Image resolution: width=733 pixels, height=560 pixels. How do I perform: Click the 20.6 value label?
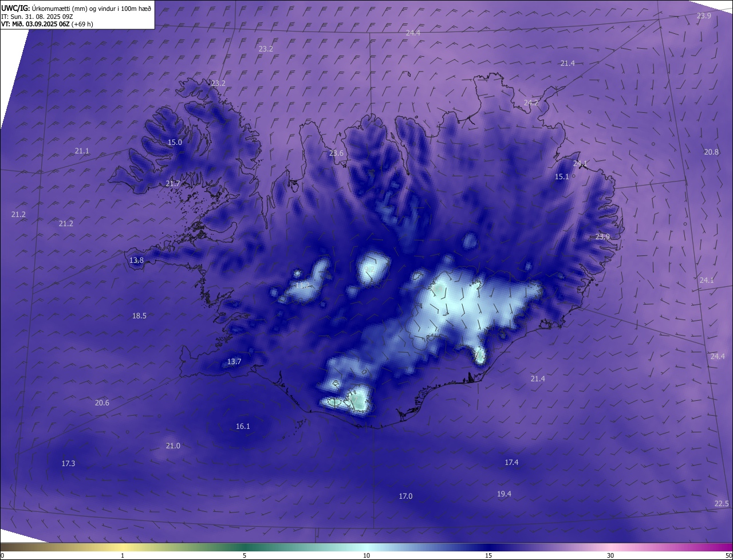tap(102, 403)
